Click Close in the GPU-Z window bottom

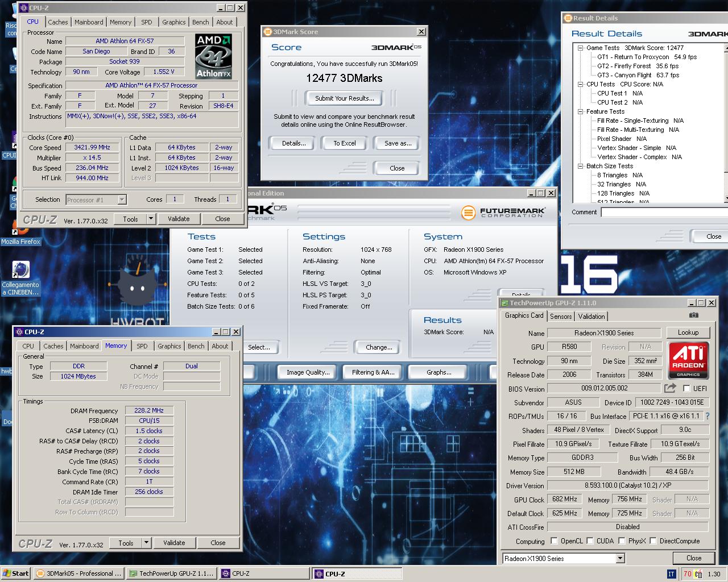[x=694, y=558]
